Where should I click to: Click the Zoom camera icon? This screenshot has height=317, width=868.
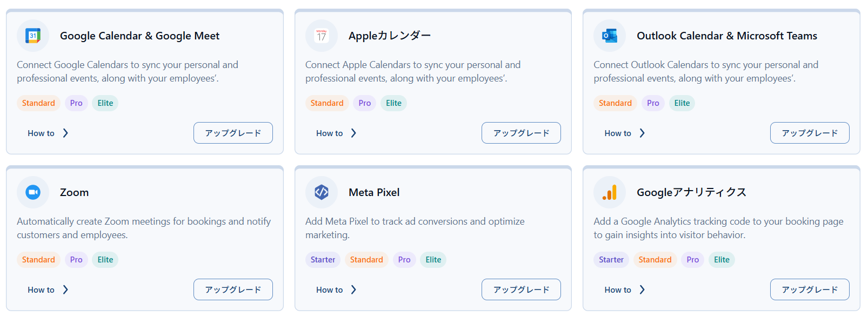(33, 192)
